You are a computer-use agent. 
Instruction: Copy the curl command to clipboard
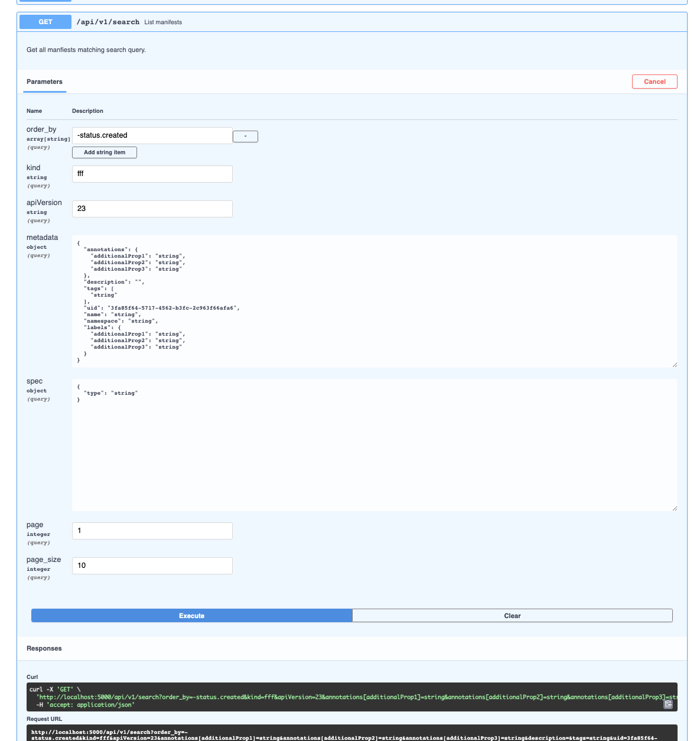click(668, 704)
